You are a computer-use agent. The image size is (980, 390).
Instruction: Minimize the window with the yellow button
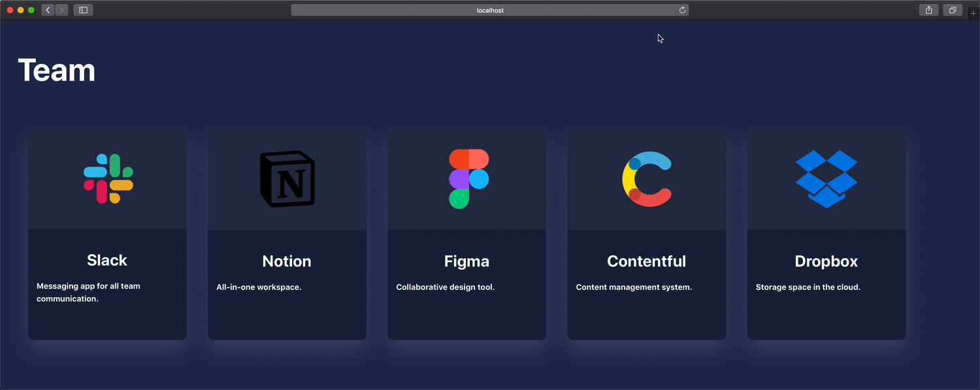(x=20, y=10)
